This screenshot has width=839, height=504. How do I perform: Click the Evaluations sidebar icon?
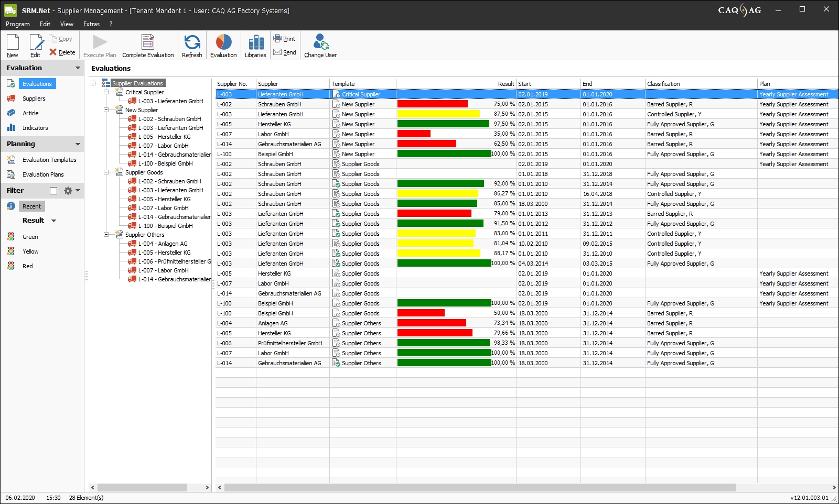tap(10, 84)
